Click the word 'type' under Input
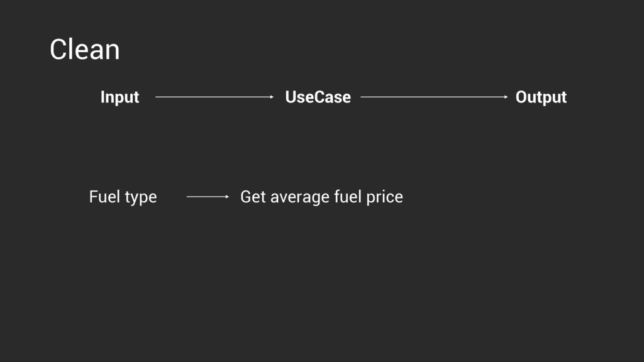644x362 pixels. click(x=140, y=198)
